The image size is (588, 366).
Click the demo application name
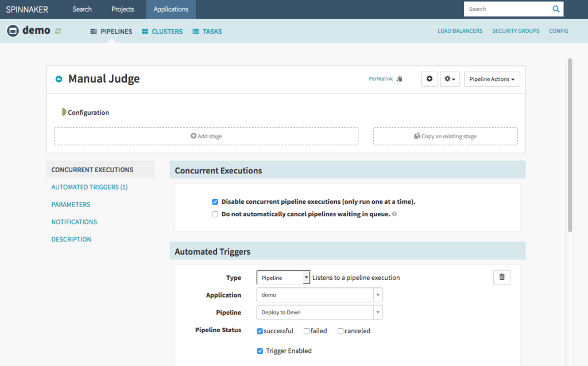[36, 30]
